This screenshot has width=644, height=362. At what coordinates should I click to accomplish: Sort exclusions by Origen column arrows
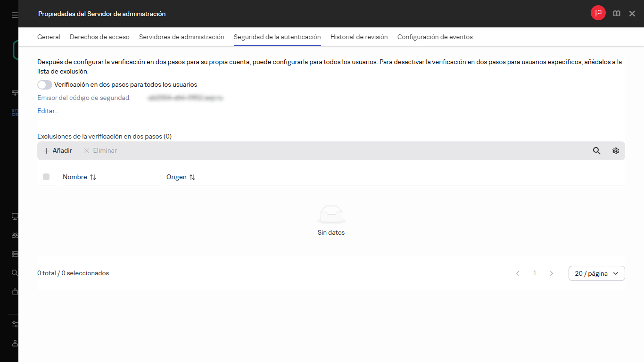coord(192,177)
